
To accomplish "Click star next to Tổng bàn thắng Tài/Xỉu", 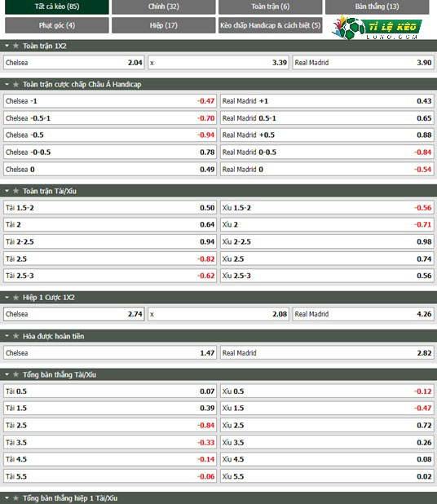I will [x=15, y=375].
